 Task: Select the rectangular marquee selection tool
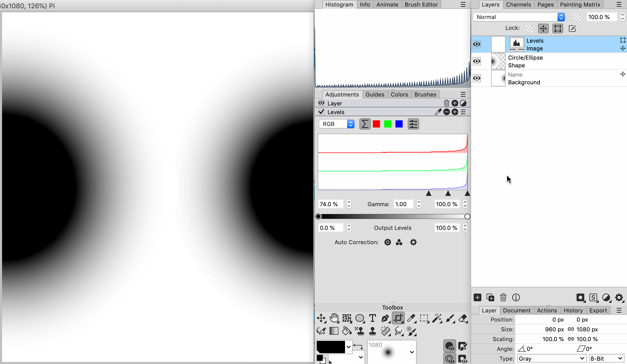424,318
